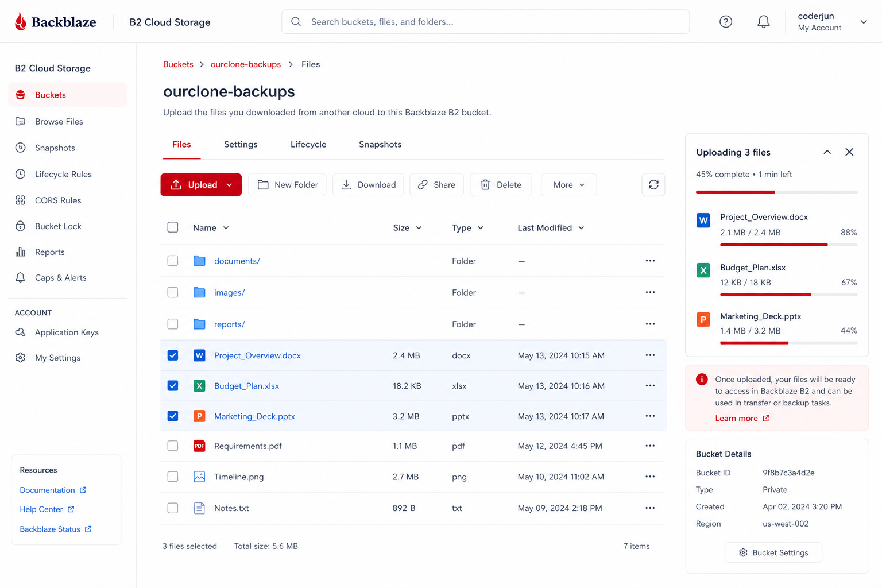This screenshot has width=882, height=588.
Task: Click the Share button
Action: [436, 185]
